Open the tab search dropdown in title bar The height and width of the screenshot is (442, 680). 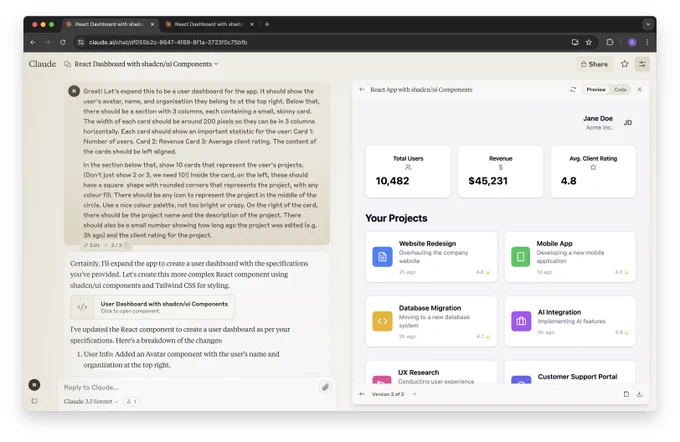click(x=648, y=24)
